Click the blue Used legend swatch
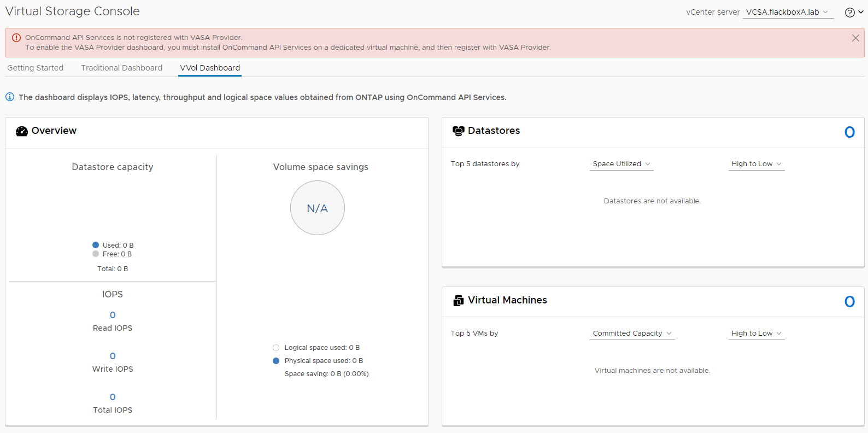Screen dimensions: 868x433 [96, 245]
